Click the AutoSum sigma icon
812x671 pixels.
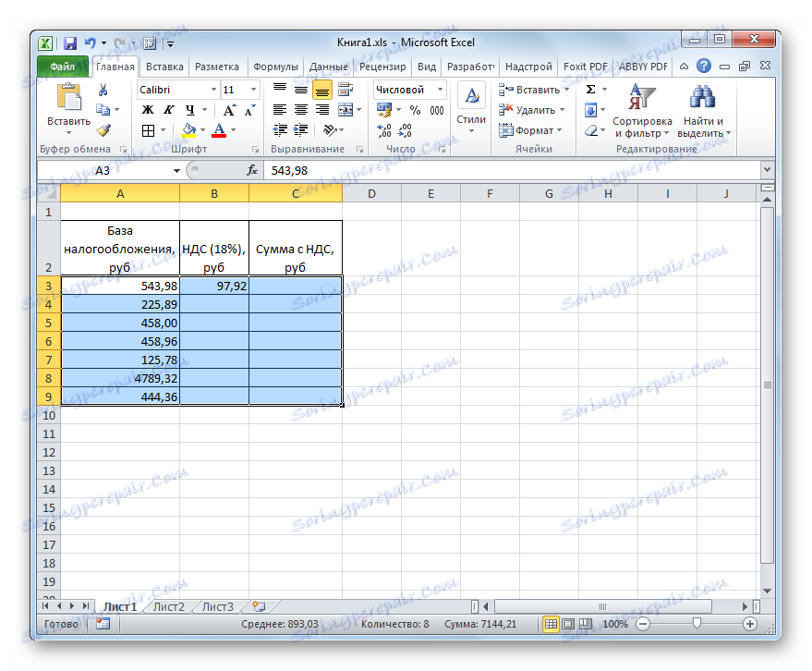(x=590, y=90)
